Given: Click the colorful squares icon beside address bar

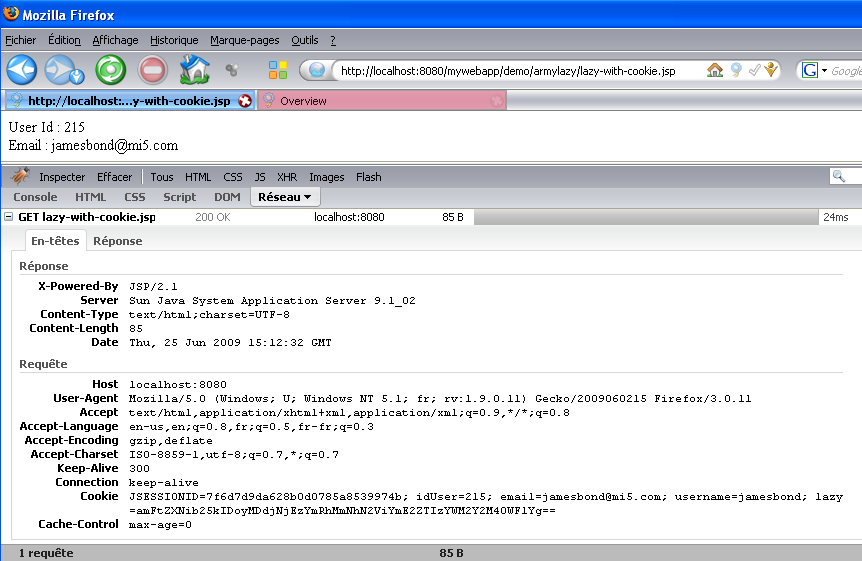Looking at the screenshot, I should [278, 70].
